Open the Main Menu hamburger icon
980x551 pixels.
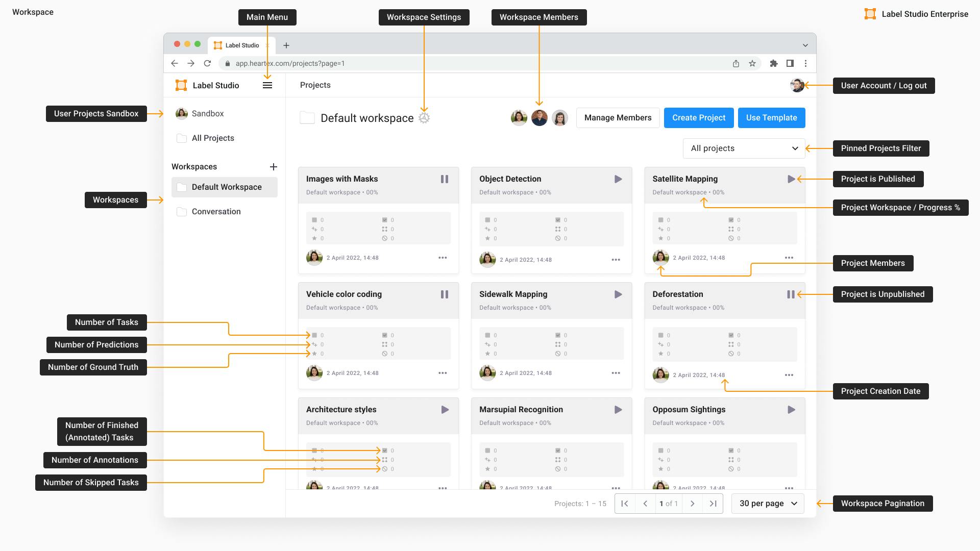pyautogui.click(x=267, y=85)
